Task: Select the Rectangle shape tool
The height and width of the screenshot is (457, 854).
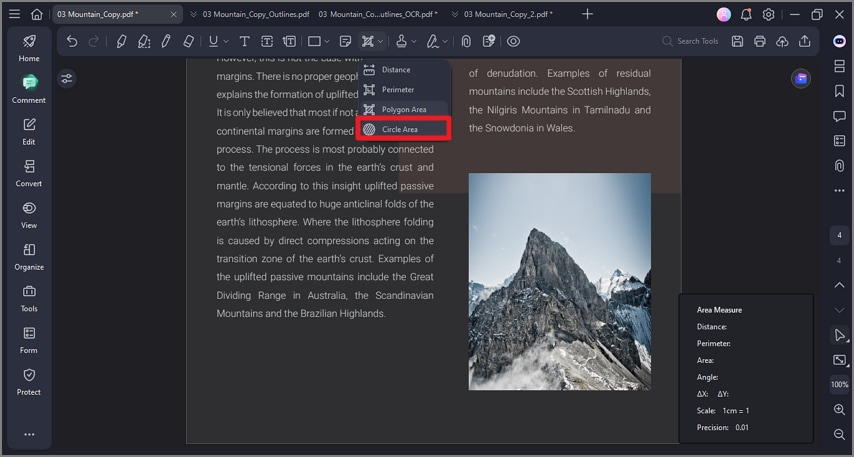Action: pos(314,41)
